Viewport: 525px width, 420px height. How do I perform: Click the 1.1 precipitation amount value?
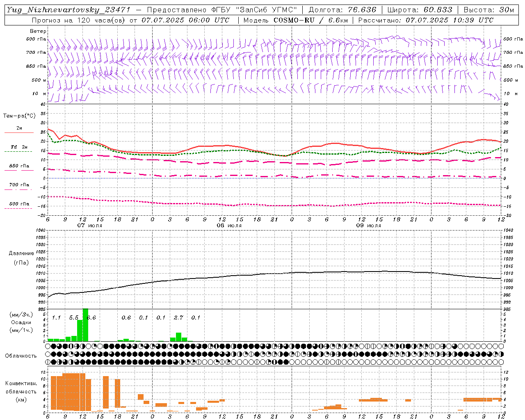coord(56,317)
